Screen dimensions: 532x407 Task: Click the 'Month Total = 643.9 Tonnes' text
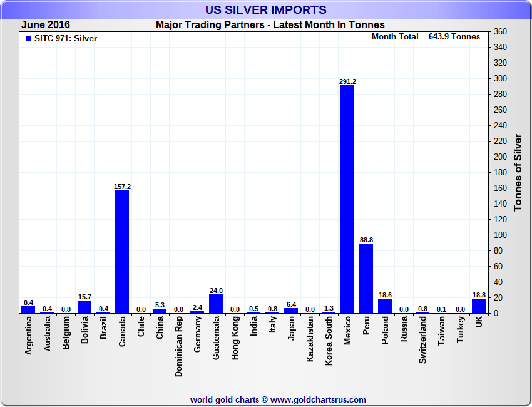click(x=426, y=37)
